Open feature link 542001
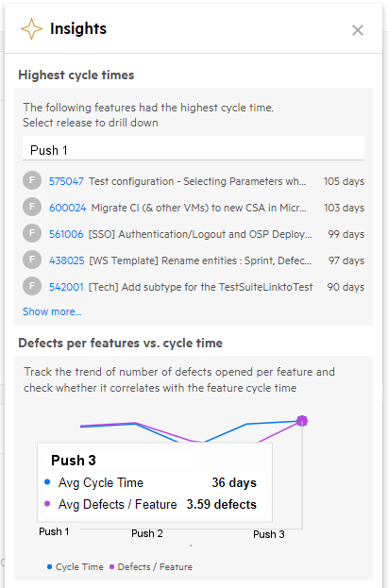Viewport: 388px width, 588px height. [66, 287]
